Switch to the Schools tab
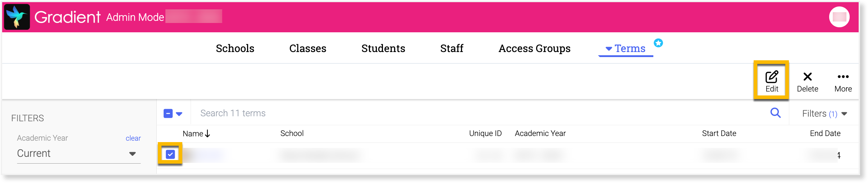The height and width of the screenshot is (183, 868). 235,48
